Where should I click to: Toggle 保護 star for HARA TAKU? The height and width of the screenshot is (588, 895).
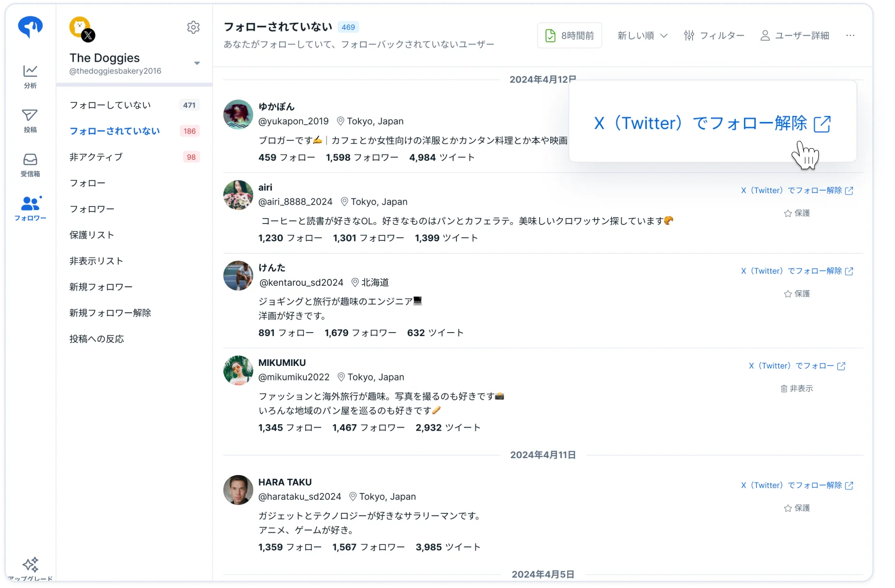click(x=796, y=508)
